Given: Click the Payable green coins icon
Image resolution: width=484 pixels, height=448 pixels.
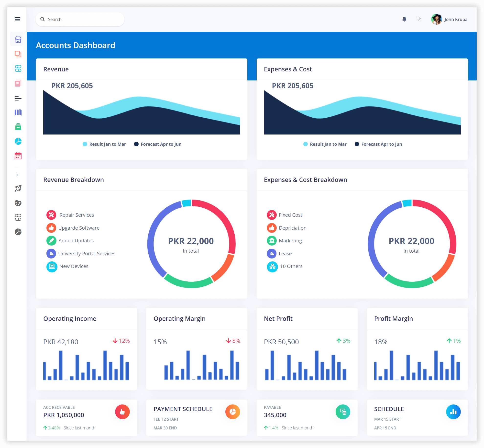Looking at the screenshot, I should pyautogui.click(x=343, y=412).
